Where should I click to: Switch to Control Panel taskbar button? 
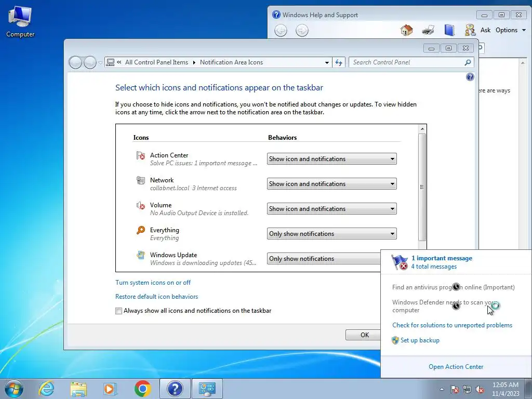pos(207,389)
